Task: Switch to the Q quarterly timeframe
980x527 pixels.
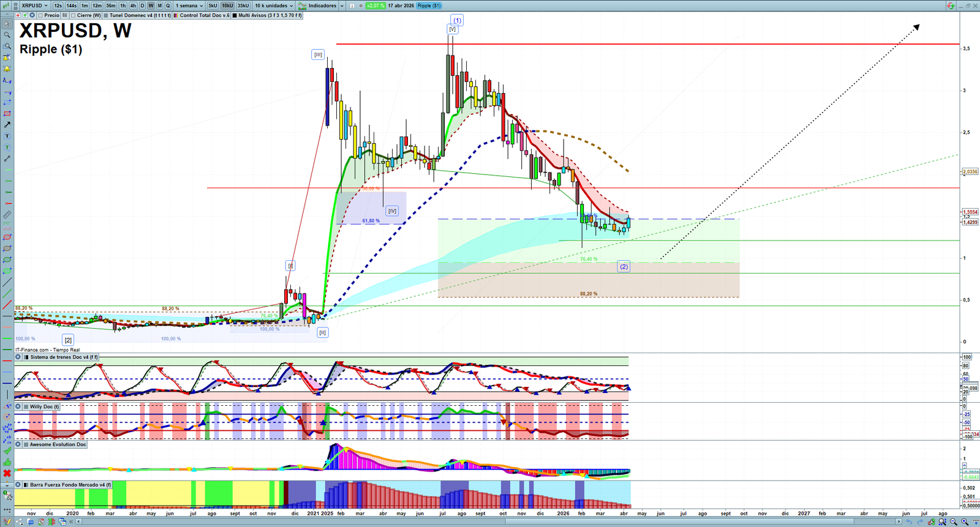Action: point(168,6)
